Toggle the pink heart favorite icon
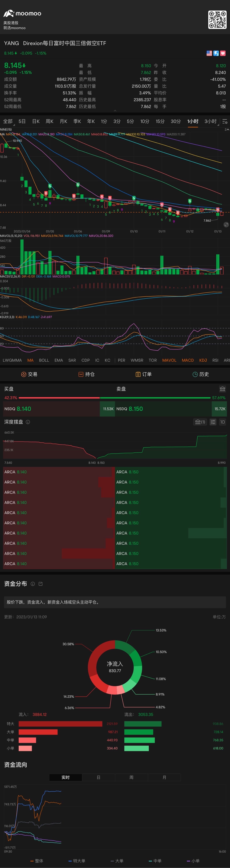 (x=223, y=53)
